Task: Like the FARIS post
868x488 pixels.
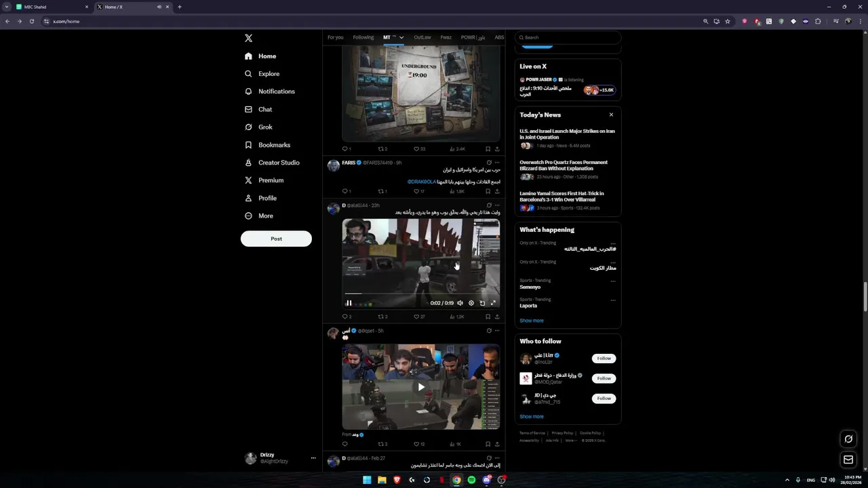Action: pyautogui.click(x=419, y=191)
